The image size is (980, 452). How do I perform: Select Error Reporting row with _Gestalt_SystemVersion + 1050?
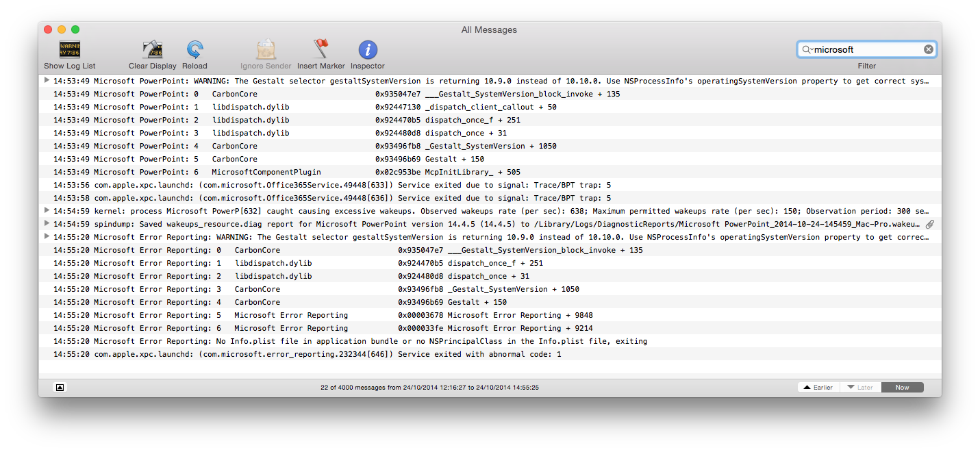490,289
